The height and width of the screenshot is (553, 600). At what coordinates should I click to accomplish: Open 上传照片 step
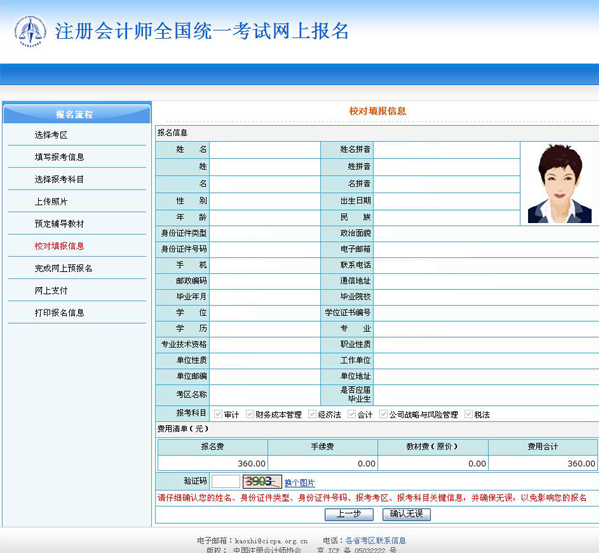[51, 202]
